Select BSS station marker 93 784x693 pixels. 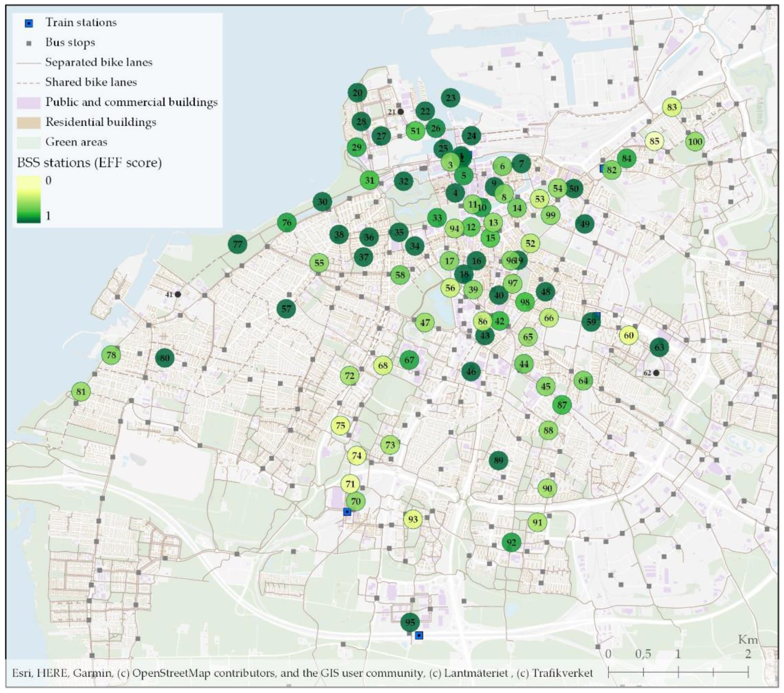(x=413, y=519)
